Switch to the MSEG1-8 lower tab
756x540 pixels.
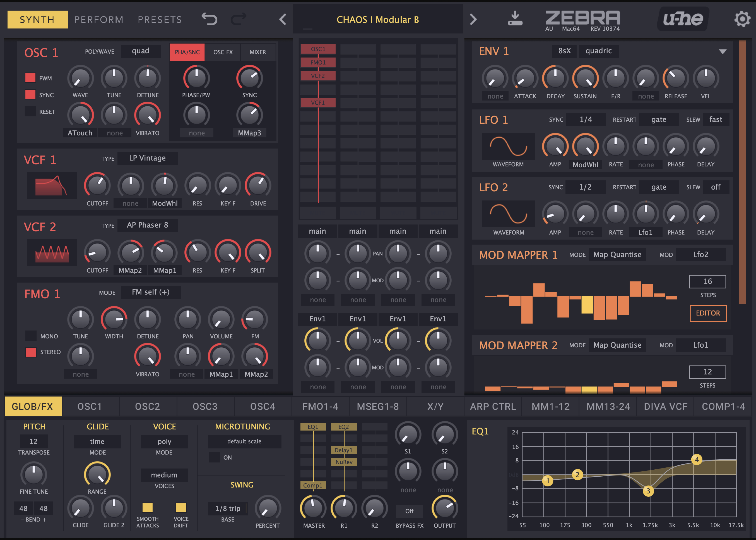click(378, 406)
